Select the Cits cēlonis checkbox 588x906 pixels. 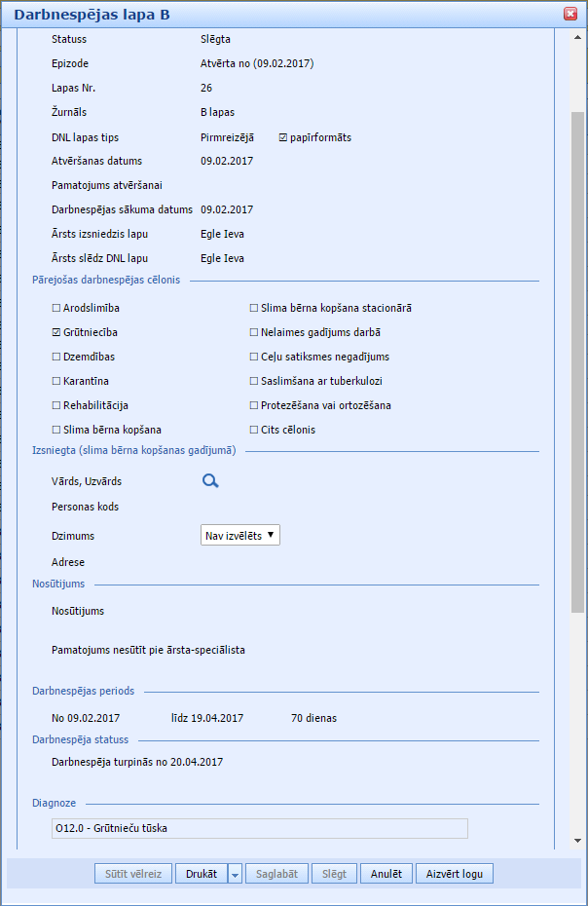pos(254,430)
